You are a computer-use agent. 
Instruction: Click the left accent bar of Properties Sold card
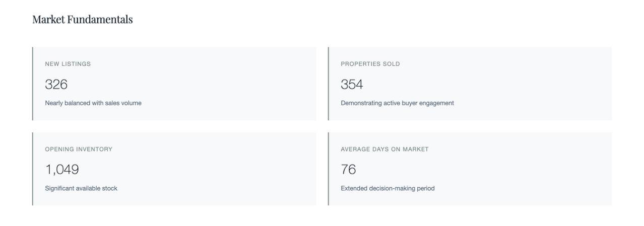click(x=329, y=84)
